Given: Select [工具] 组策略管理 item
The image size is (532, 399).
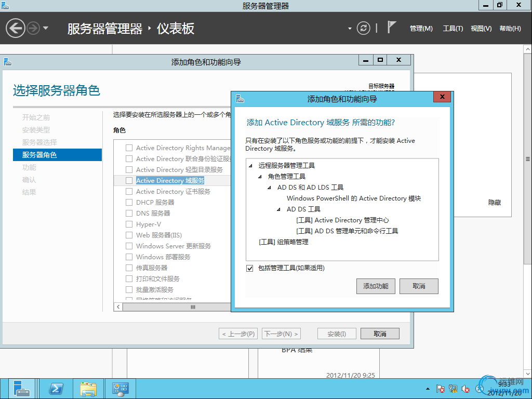Looking at the screenshot, I should (283, 242).
